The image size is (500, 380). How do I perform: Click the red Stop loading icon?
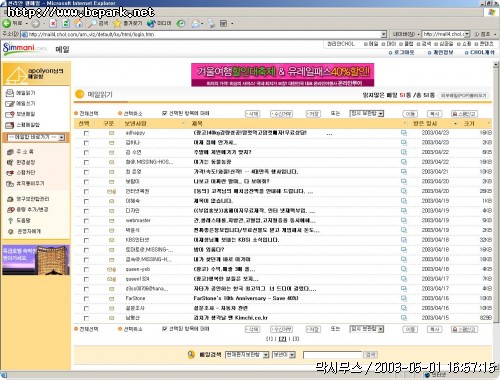pyautogui.click(x=53, y=23)
